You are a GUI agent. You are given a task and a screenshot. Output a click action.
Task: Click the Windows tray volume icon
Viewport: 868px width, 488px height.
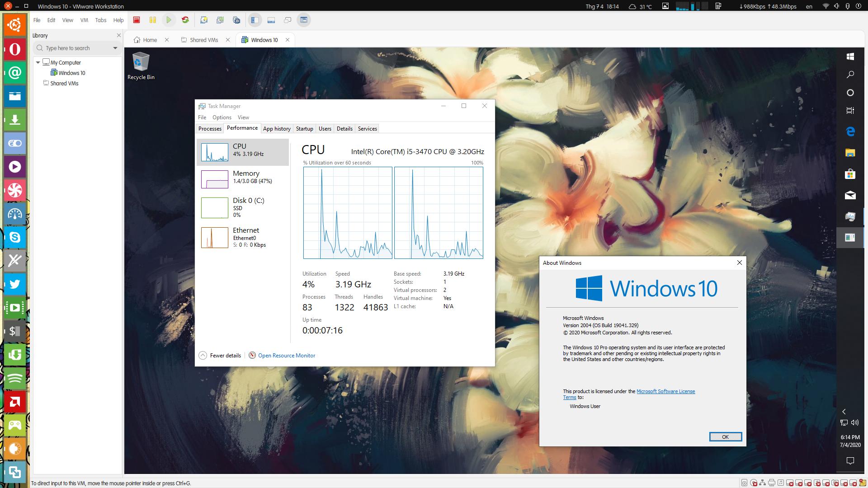(854, 423)
